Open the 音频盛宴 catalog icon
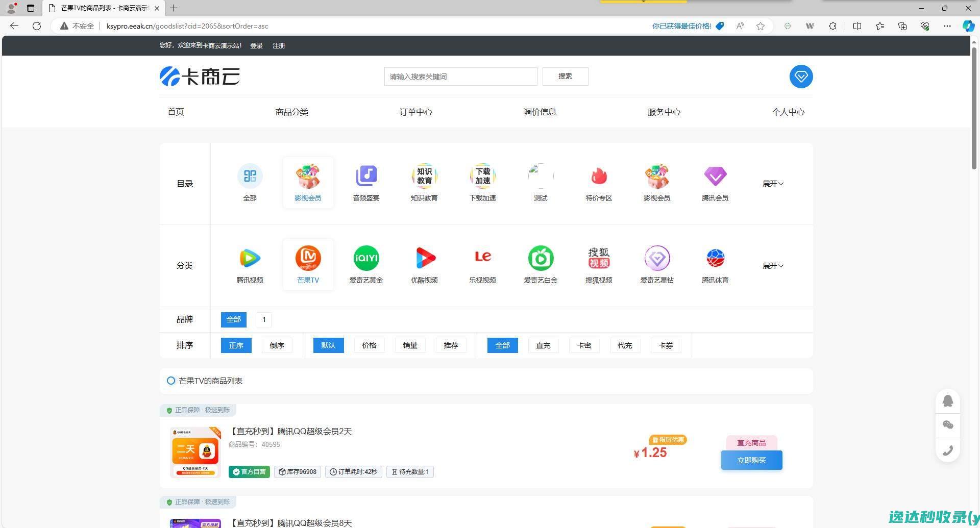The image size is (980, 528). 366,176
